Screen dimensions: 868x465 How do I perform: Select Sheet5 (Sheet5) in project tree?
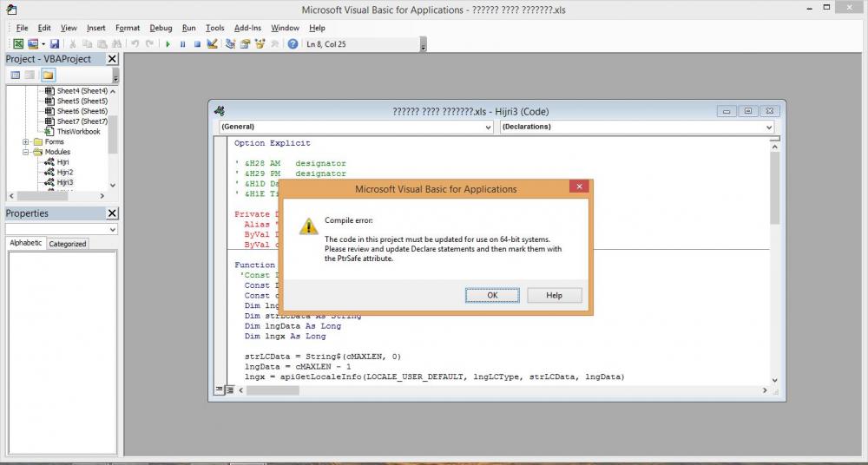tap(82, 101)
